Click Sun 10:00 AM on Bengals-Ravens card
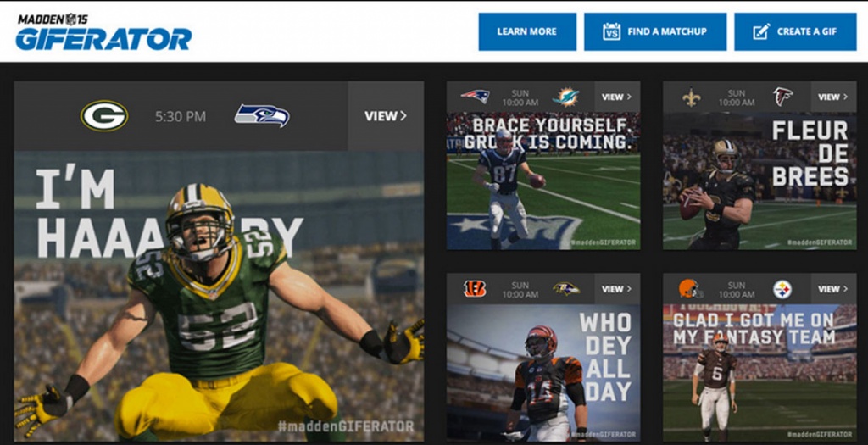868x445 pixels. click(x=520, y=290)
